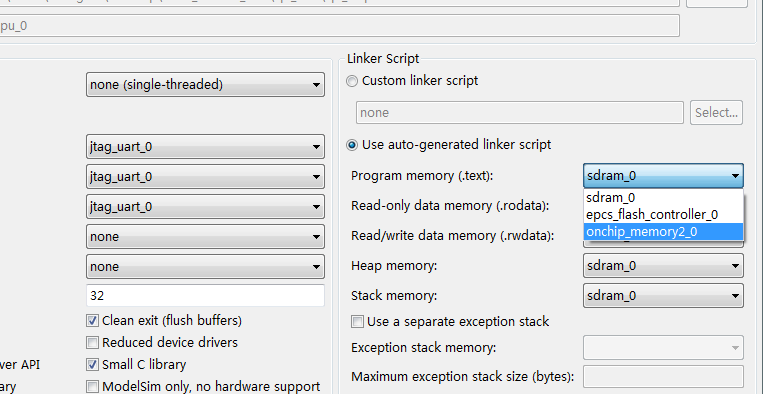Click the custom linker script path field
This screenshot has height=394, width=763.
tap(520, 113)
